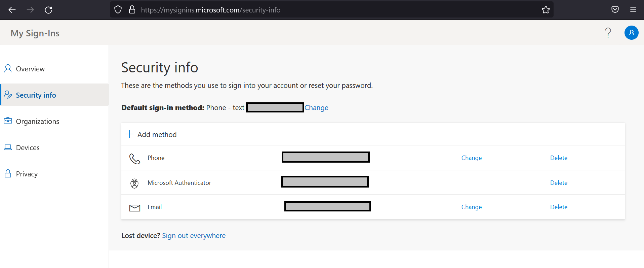Open Overview in the sidebar

point(54,69)
